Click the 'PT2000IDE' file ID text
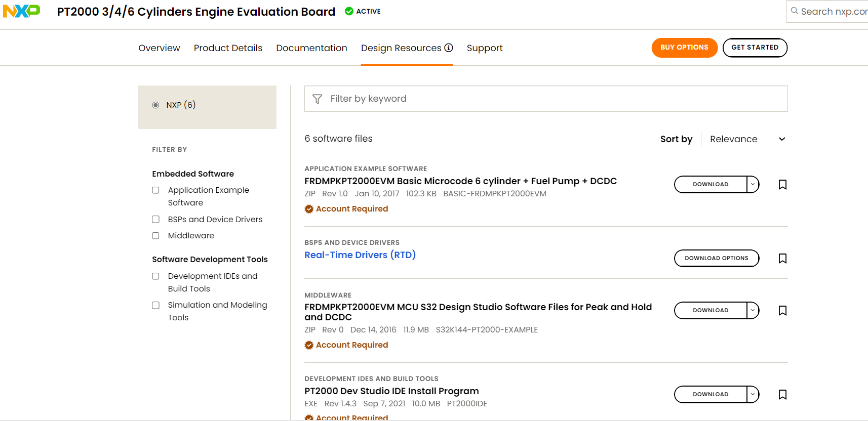The height and width of the screenshot is (421, 868). [467, 404]
